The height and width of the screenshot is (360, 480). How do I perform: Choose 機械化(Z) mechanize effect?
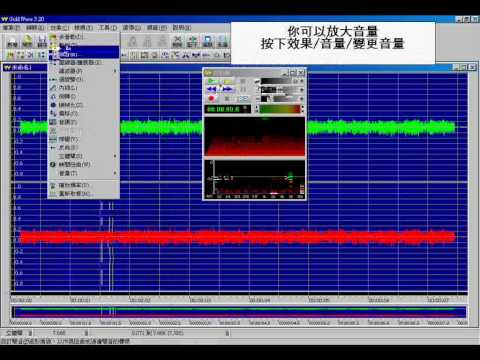click(x=84, y=105)
